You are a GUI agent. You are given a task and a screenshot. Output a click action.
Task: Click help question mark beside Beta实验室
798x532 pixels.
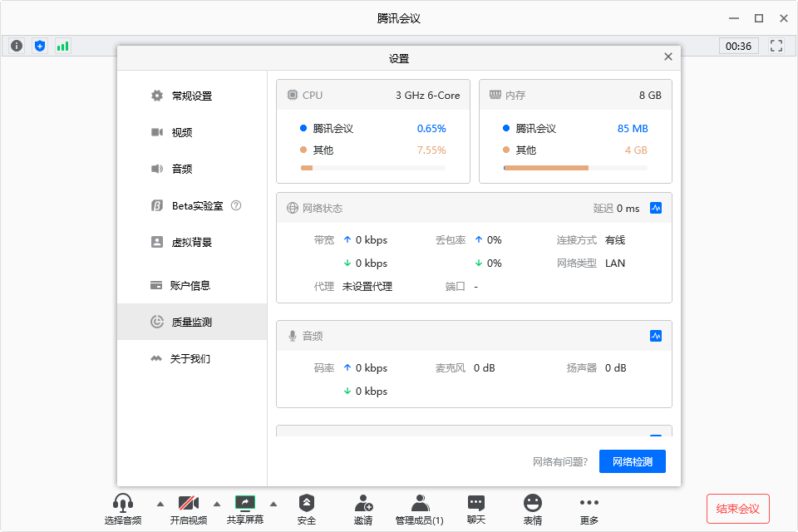(236, 205)
